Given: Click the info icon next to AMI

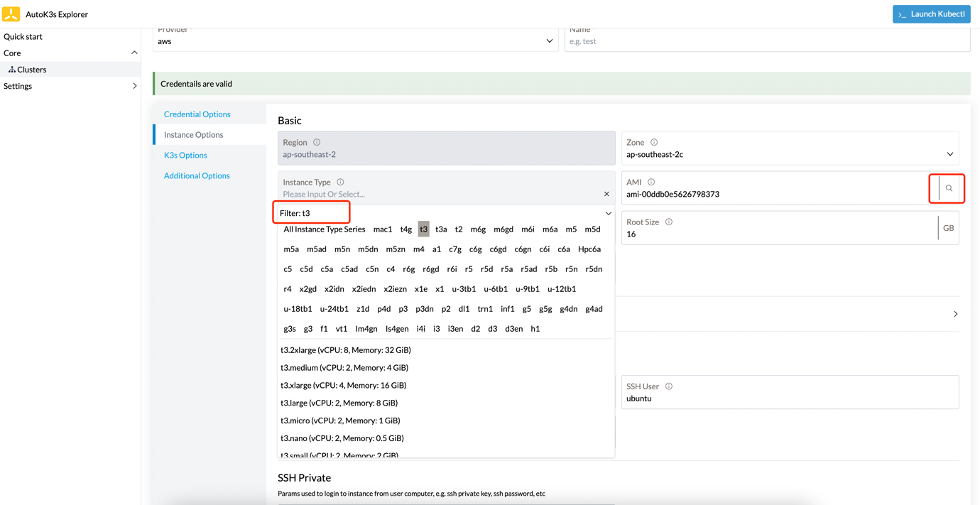Looking at the screenshot, I should point(651,182).
